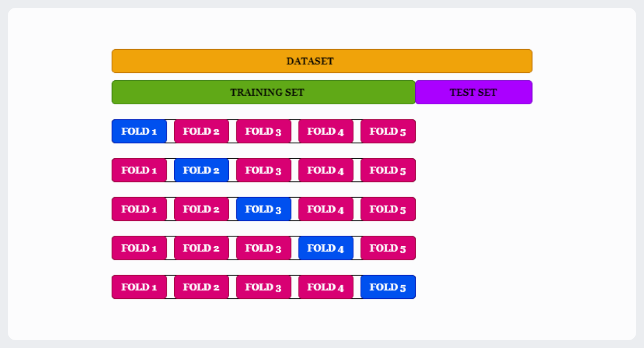Select pink FOLD 5 in the third row

pyautogui.click(x=388, y=209)
